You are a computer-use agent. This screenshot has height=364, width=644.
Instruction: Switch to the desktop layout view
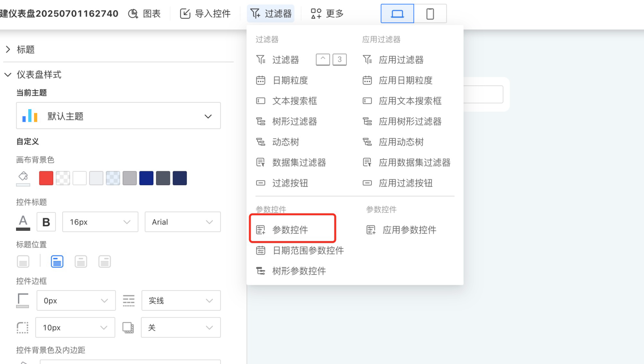point(397,14)
